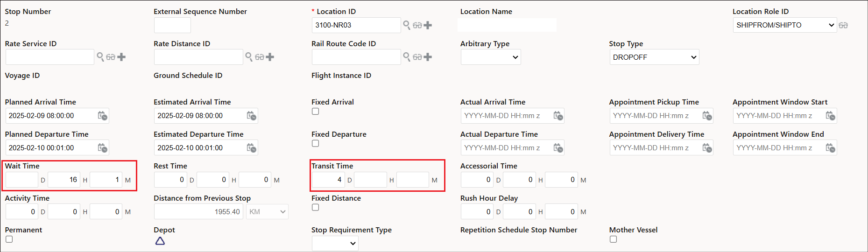Click plus icon next to Rate Distance ID
Screen dimensions: 868x252
(270, 57)
